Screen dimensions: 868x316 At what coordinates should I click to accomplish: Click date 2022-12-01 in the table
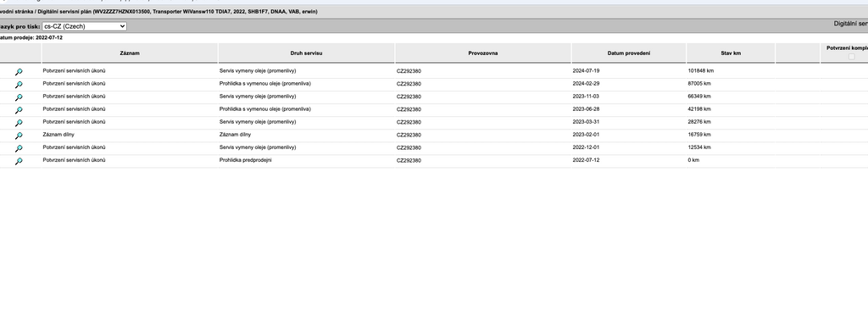586,147
